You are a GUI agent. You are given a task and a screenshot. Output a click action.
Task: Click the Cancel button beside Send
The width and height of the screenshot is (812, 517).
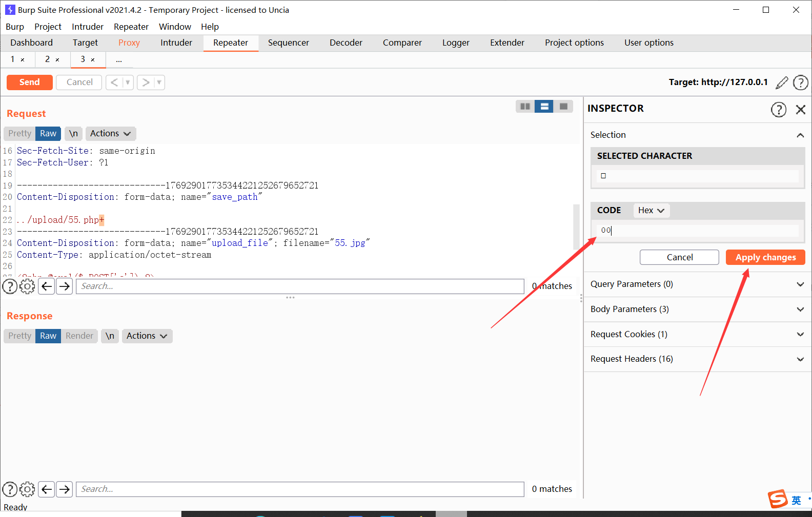point(79,82)
